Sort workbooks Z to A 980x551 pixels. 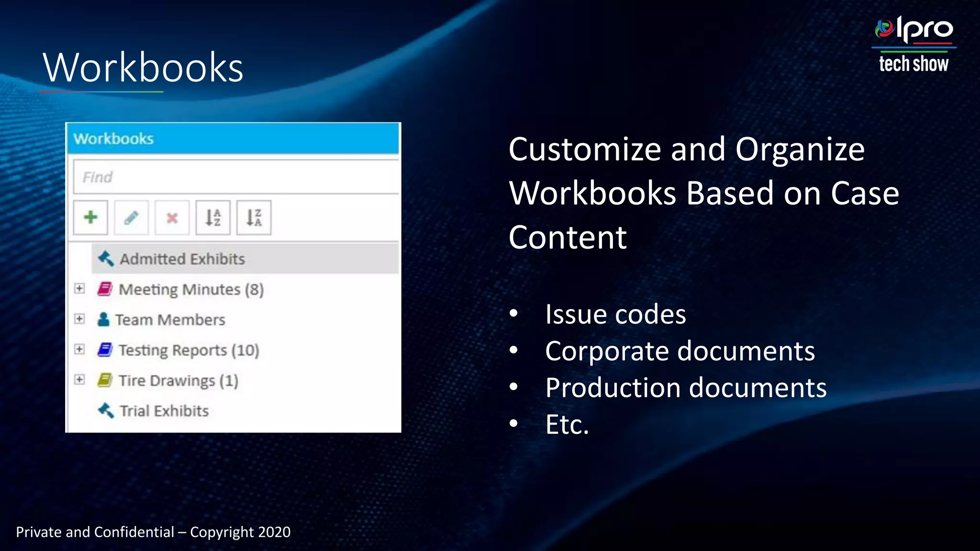point(254,218)
